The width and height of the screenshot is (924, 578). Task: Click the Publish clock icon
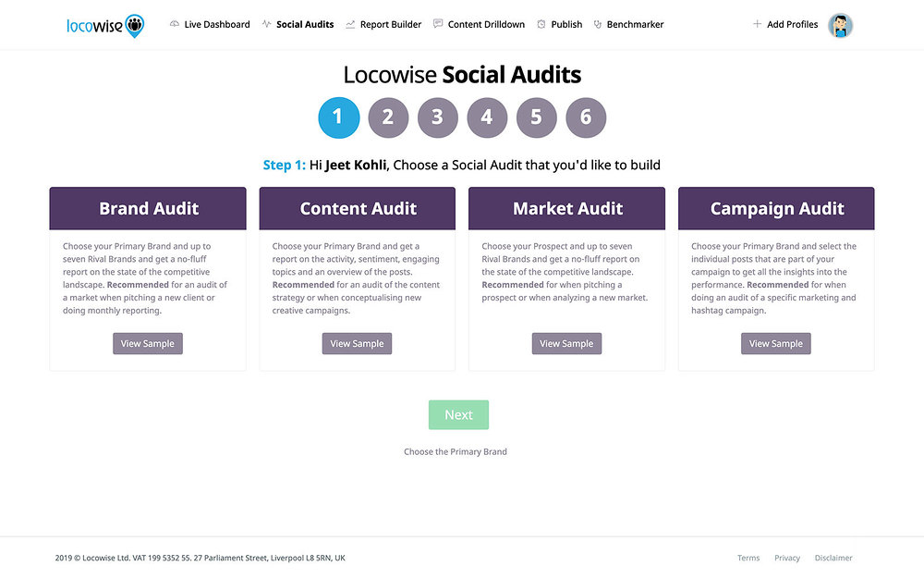(541, 24)
